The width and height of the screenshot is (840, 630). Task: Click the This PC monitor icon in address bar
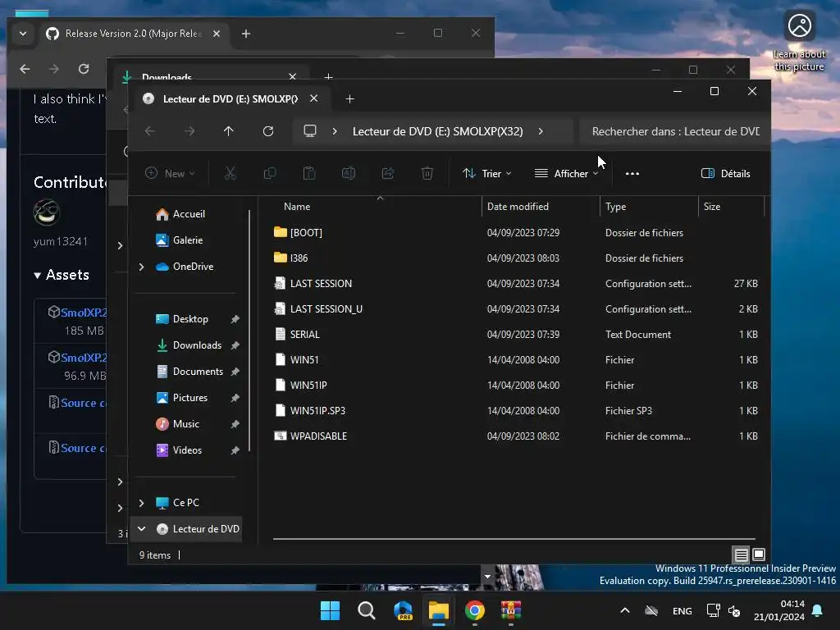click(309, 131)
